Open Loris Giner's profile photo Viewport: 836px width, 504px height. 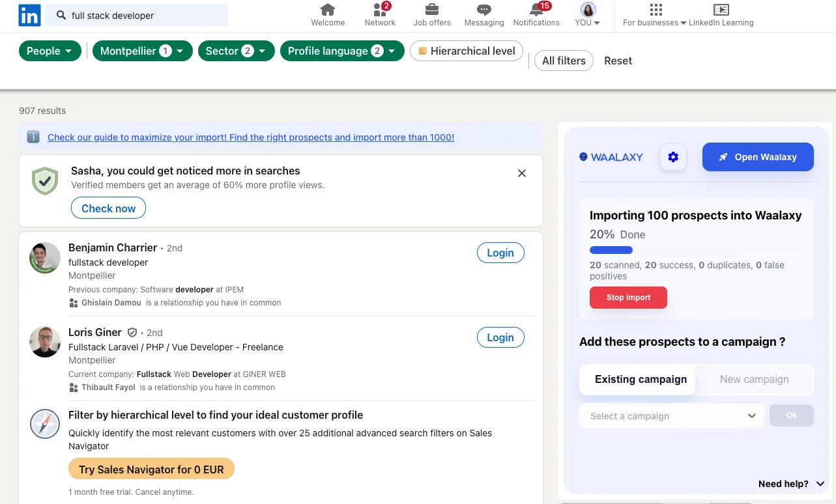point(45,342)
